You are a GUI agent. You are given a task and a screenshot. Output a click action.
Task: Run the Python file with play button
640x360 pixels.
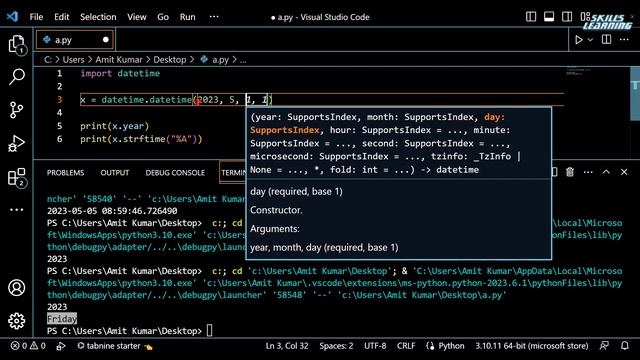click(578, 40)
